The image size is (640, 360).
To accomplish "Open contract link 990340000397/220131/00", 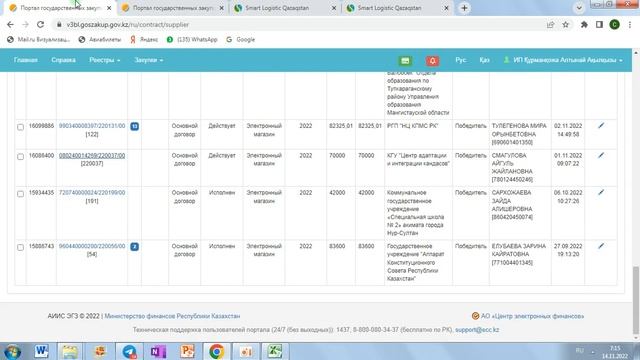I will coord(92,126).
